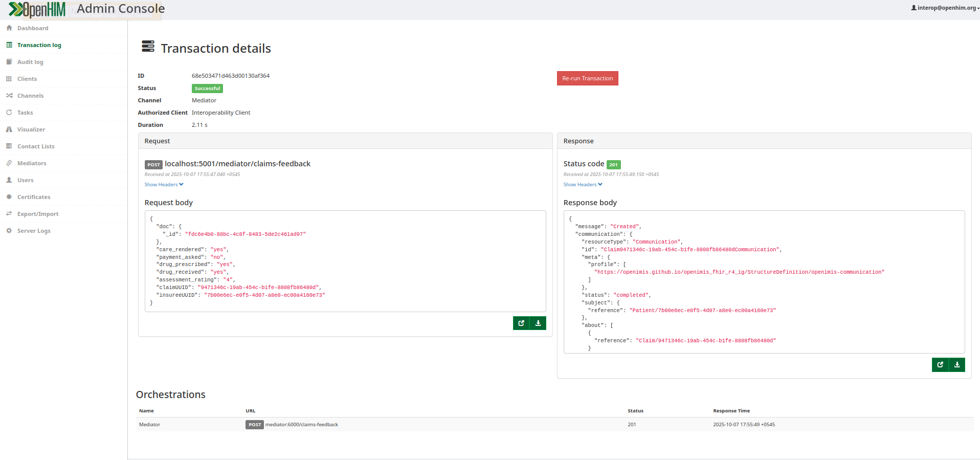The height and width of the screenshot is (460, 980).
Task: Click the OpenHIM logo
Action: (37, 9)
